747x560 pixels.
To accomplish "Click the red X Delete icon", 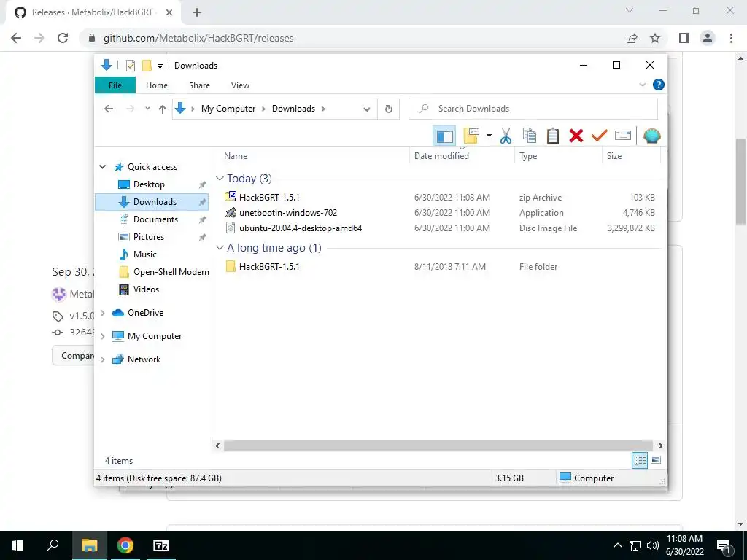I will tap(576, 136).
